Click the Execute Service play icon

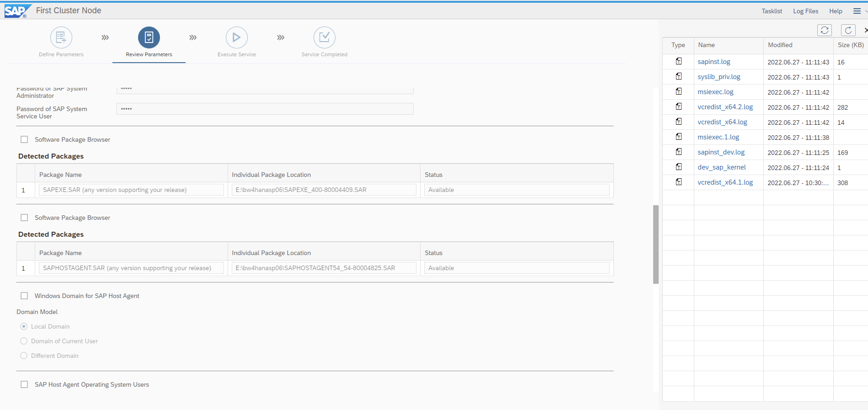[237, 37]
